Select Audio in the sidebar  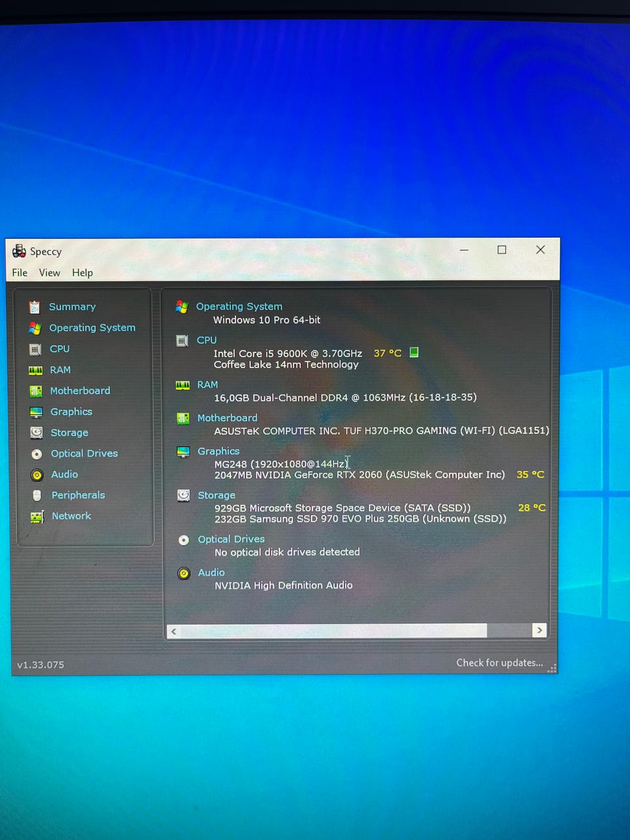point(64,474)
